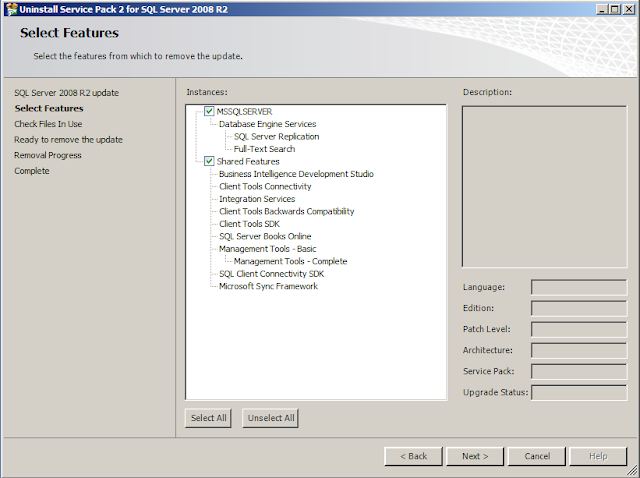Click the Complete step in sidebar

point(31,171)
